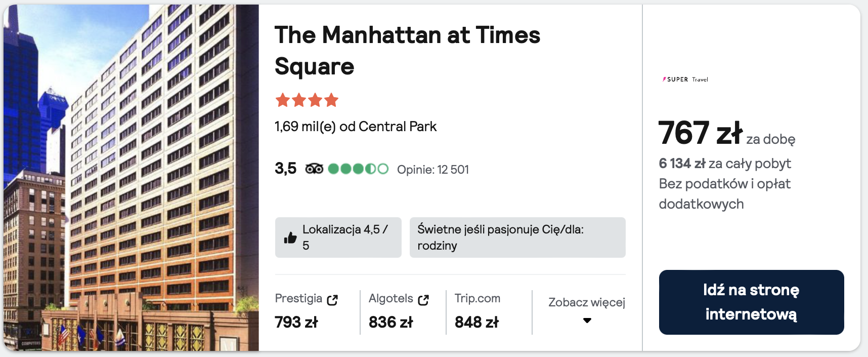868x357 pixels.
Task: Select the Prestigia 793 zł offer
Action: tap(296, 322)
